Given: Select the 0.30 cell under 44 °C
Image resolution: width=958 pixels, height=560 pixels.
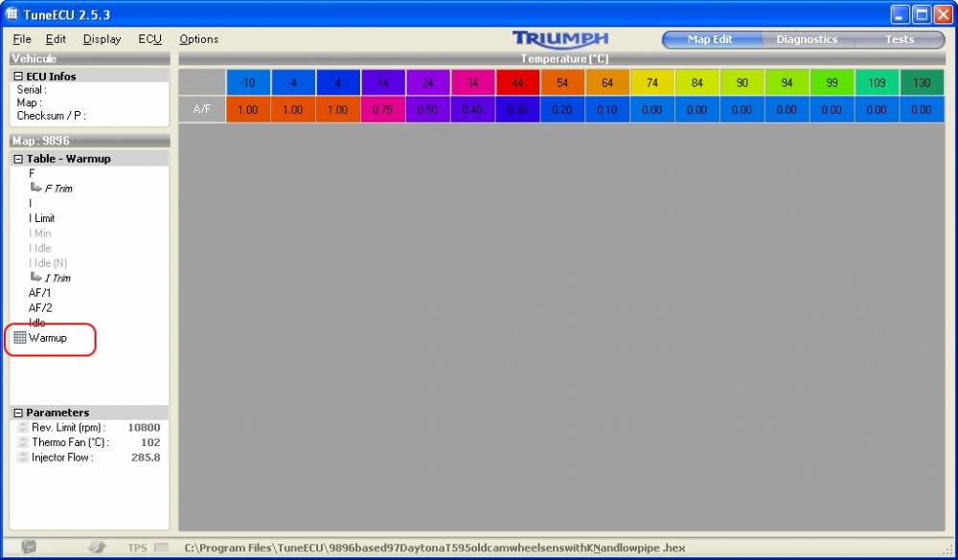Looking at the screenshot, I should [517, 110].
